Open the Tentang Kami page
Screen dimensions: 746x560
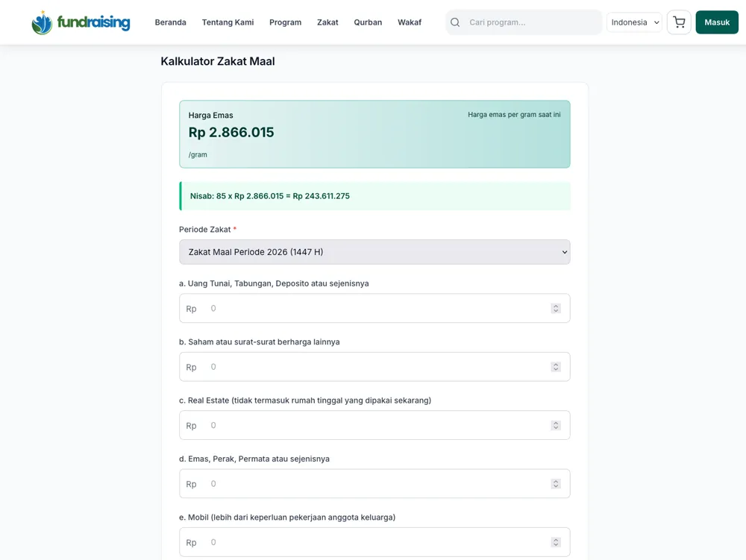[228, 22]
